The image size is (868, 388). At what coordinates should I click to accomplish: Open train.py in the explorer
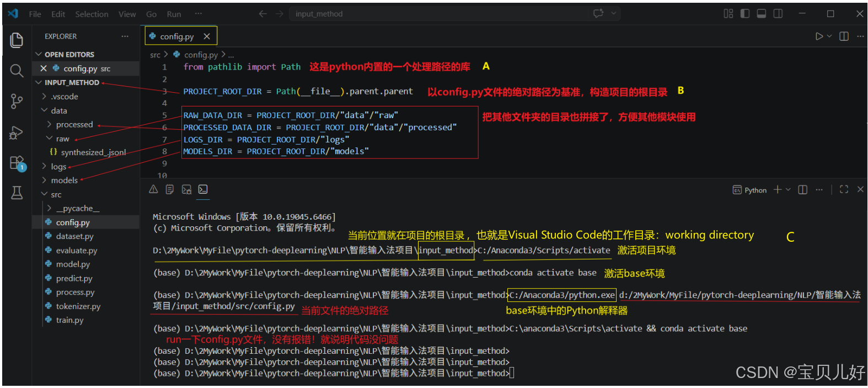click(x=85, y=320)
